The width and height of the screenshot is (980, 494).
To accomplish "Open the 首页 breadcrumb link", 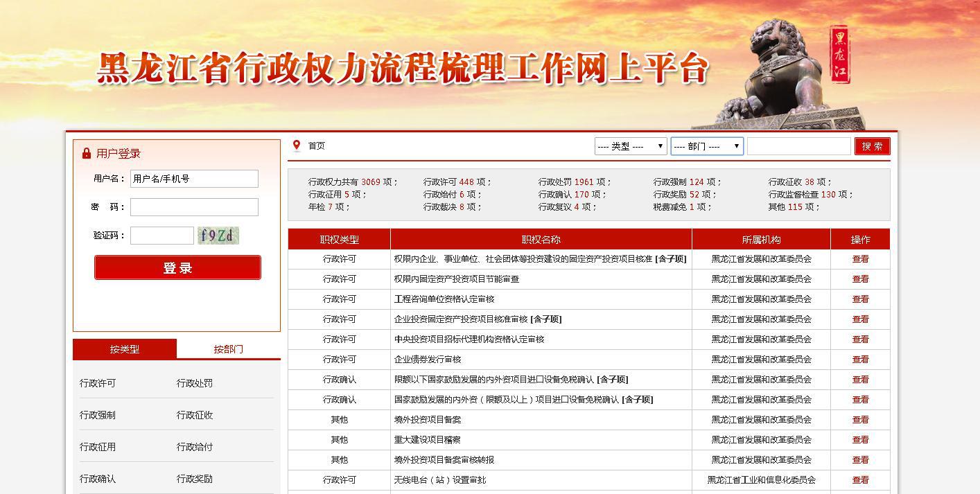I will pyautogui.click(x=317, y=146).
